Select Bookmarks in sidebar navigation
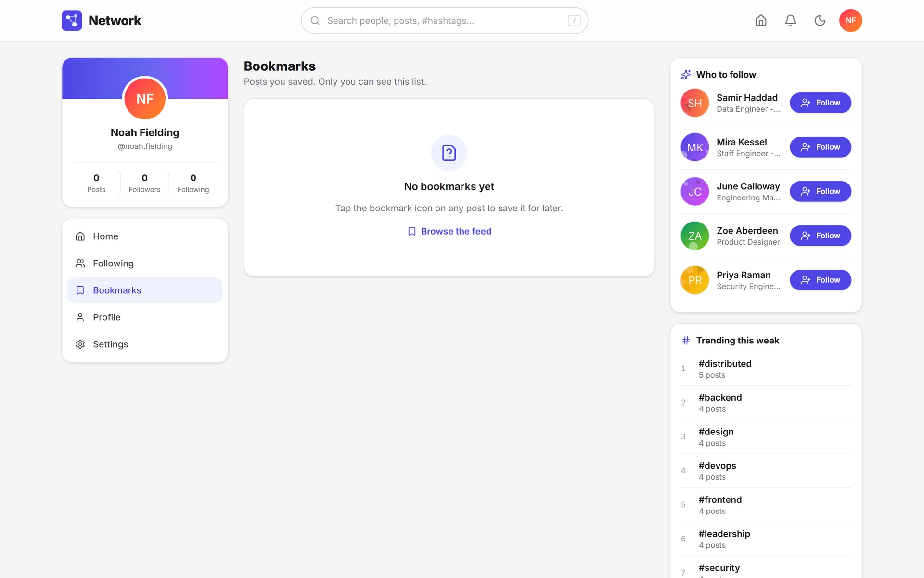The height and width of the screenshot is (578, 924). click(x=145, y=290)
